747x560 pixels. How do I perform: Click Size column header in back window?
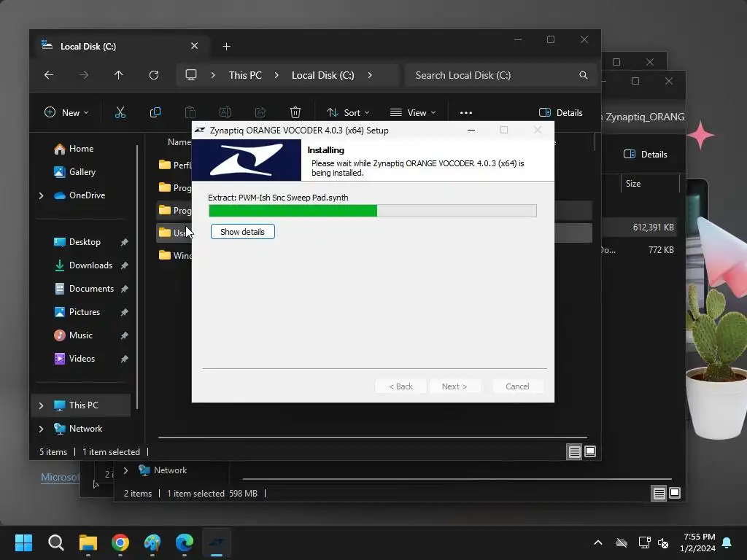click(632, 183)
